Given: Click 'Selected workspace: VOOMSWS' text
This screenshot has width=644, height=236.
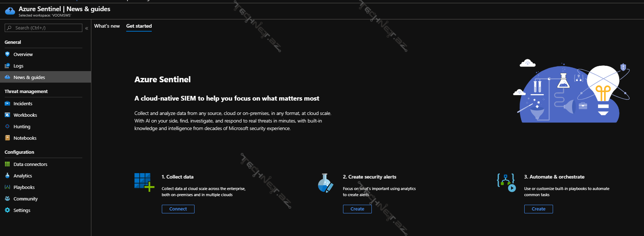Looking at the screenshot, I should (x=45, y=15).
